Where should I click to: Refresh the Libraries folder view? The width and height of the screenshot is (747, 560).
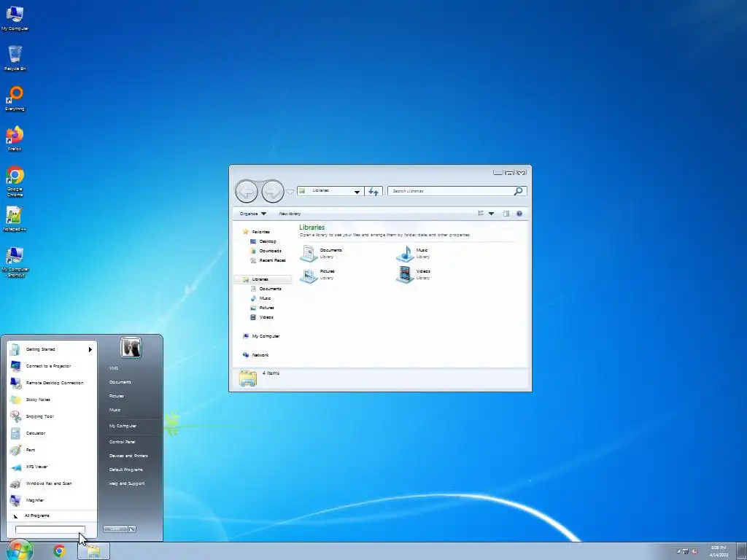coord(373,192)
